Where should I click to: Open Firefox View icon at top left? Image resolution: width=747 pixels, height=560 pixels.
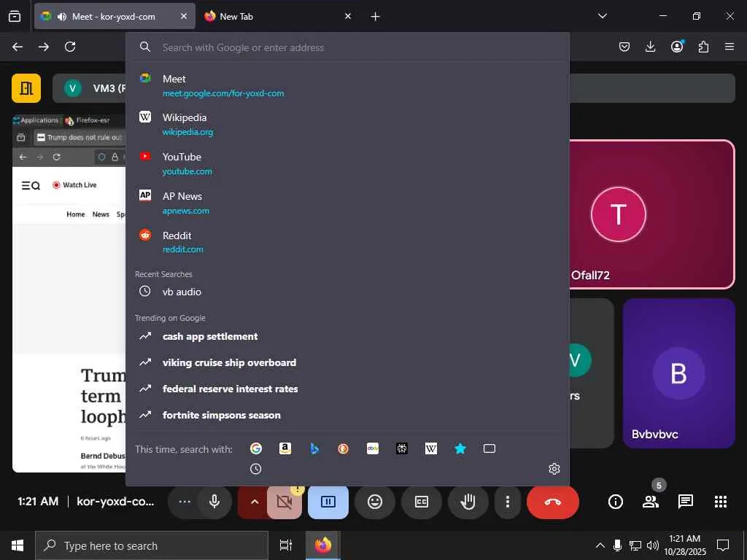[x=15, y=16]
